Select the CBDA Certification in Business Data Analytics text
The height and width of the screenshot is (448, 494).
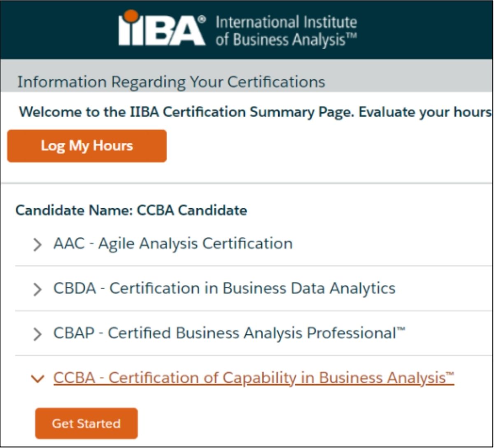225,288
